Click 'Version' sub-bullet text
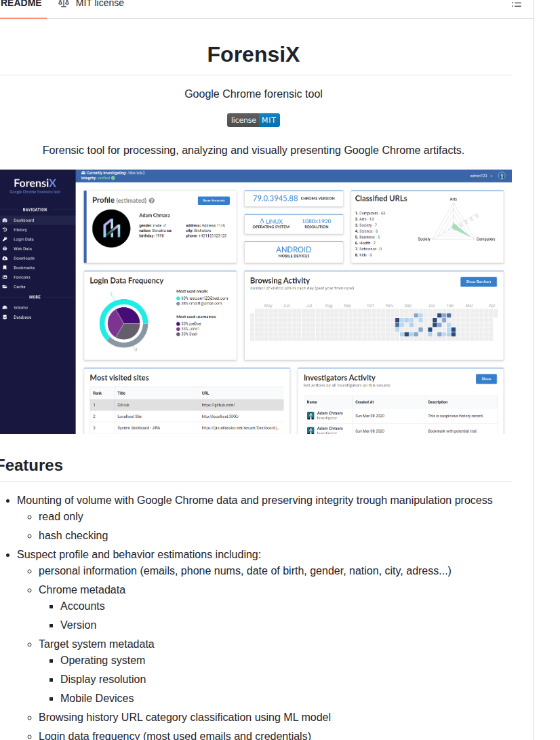This screenshot has height=740, width=560. [79, 625]
